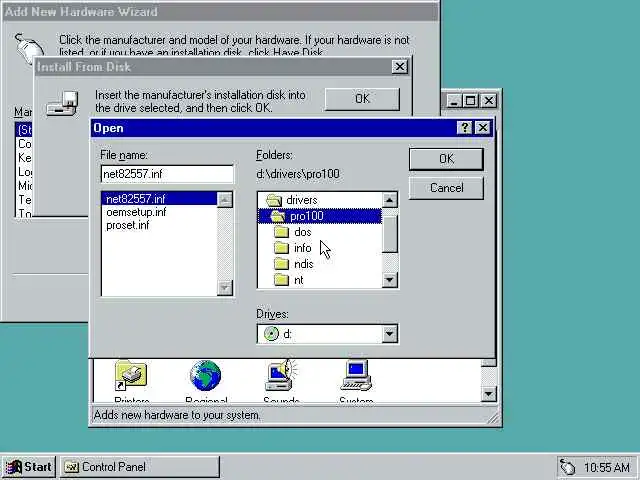Click the dos folder icon
The width and height of the screenshot is (640, 480).
pos(282,232)
